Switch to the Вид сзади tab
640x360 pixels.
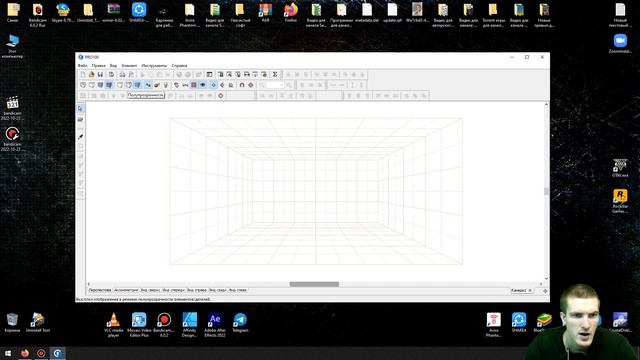point(218,290)
